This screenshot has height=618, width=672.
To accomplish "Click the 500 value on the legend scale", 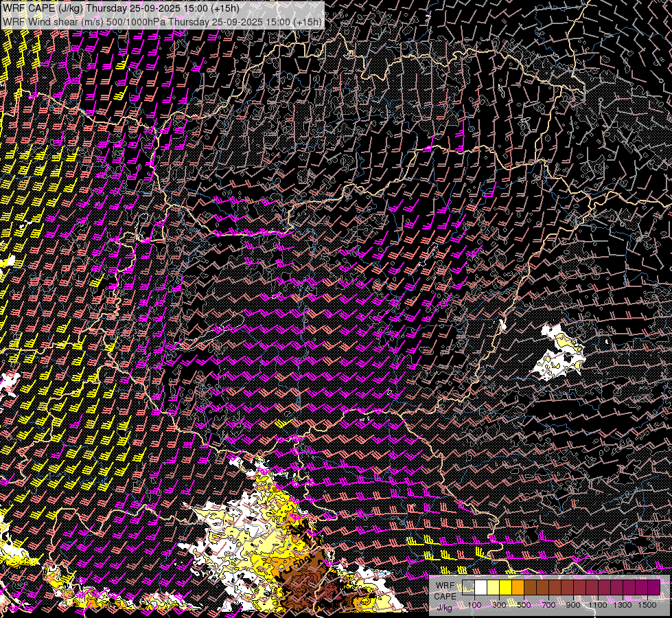I will point(524,605).
